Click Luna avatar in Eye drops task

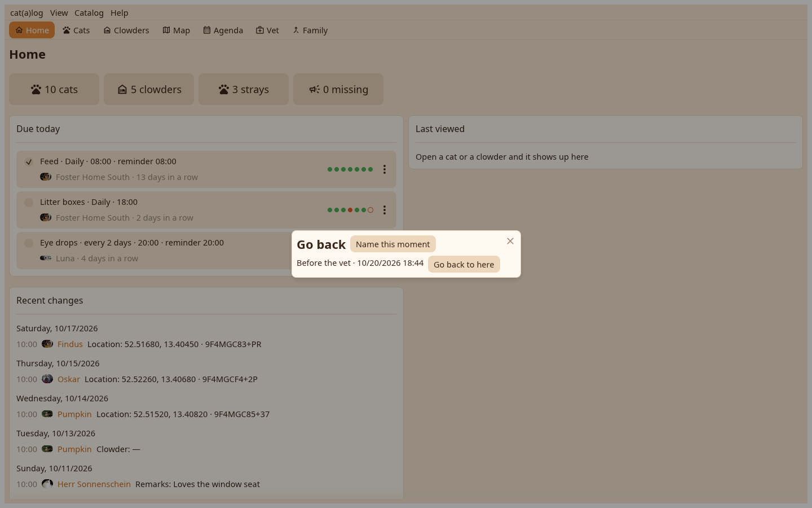coord(46,258)
